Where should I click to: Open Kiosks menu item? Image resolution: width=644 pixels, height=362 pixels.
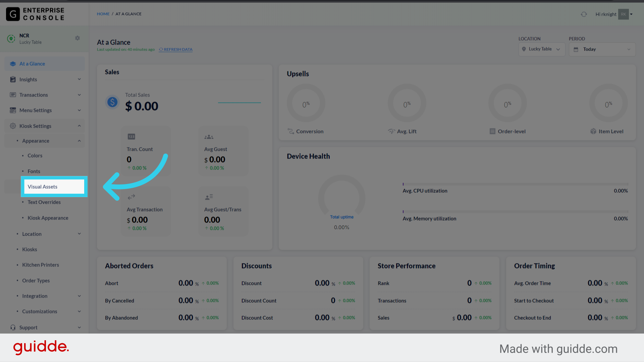pos(30,249)
